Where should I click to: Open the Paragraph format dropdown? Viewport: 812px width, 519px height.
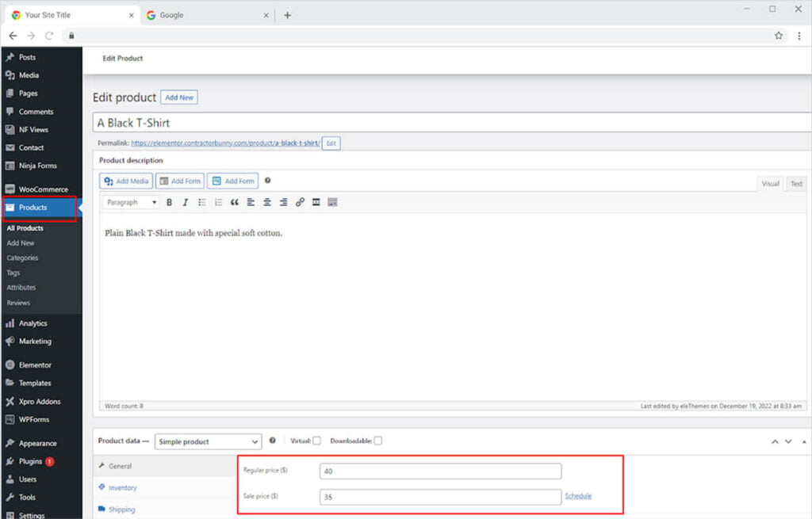131,203
